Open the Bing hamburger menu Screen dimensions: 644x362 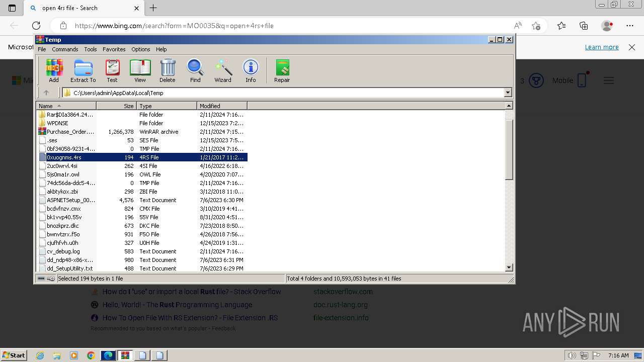(609, 80)
